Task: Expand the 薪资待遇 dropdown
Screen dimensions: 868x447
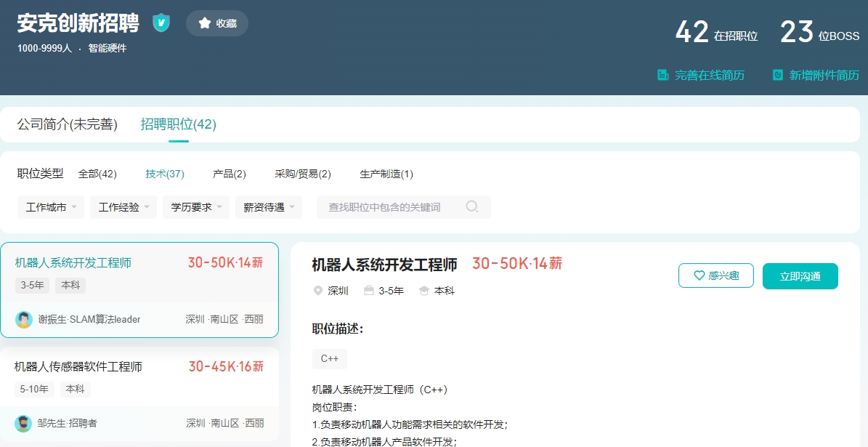Action: coord(269,207)
